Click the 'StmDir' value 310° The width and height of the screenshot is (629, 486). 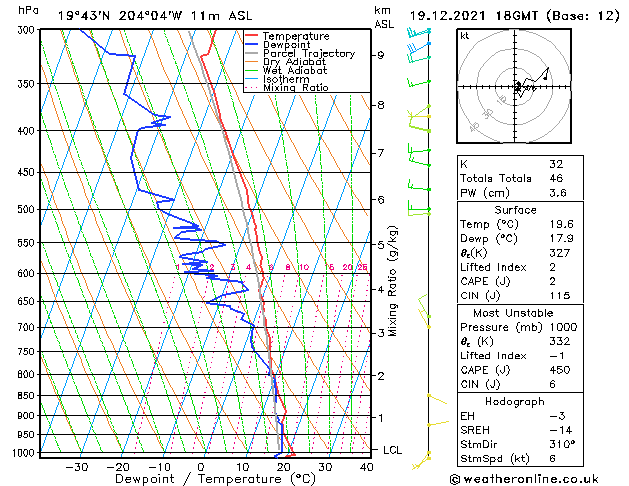coord(562,444)
